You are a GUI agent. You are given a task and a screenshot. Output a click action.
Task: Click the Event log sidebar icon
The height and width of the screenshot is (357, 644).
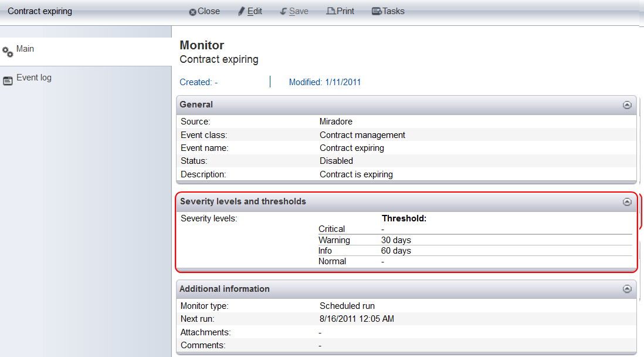8,80
